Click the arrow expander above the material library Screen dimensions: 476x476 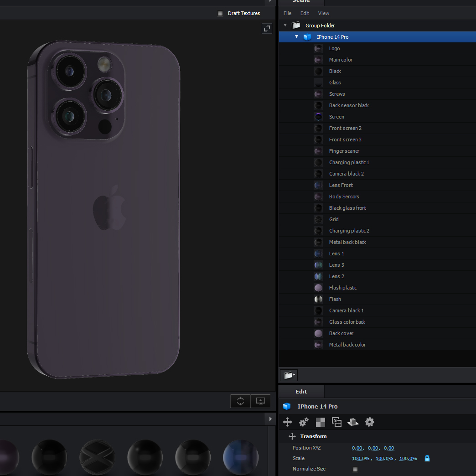pos(270,419)
